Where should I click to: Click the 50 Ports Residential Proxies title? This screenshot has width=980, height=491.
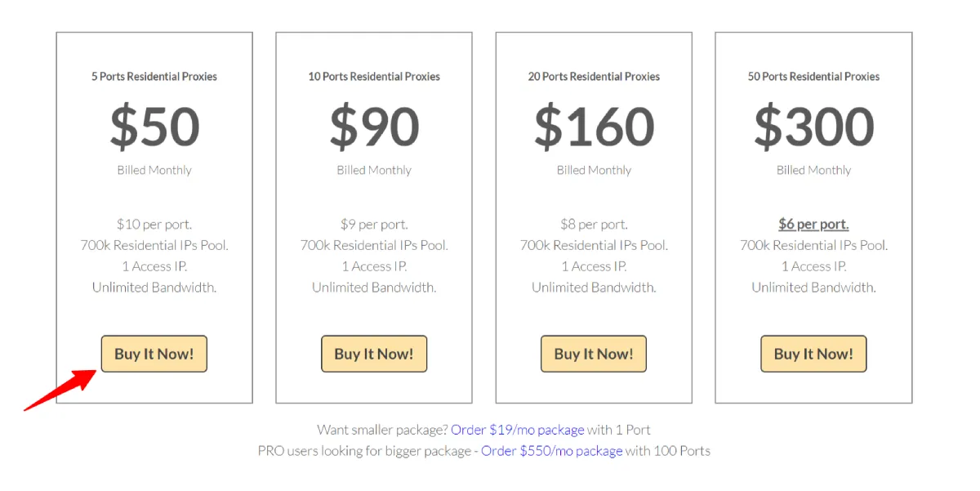pyautogui.click(x=813, y=77)
